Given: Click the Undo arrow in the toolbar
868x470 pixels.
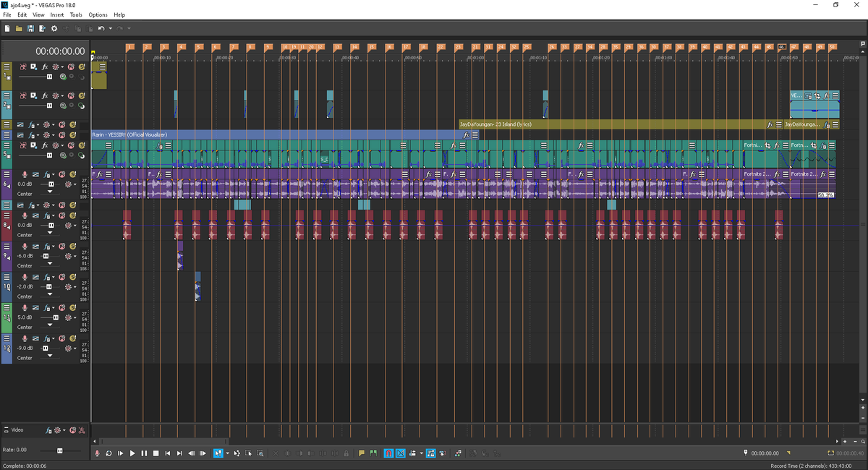Looking at the screenshot, I should pyautogui.click(x=101, y=28).
